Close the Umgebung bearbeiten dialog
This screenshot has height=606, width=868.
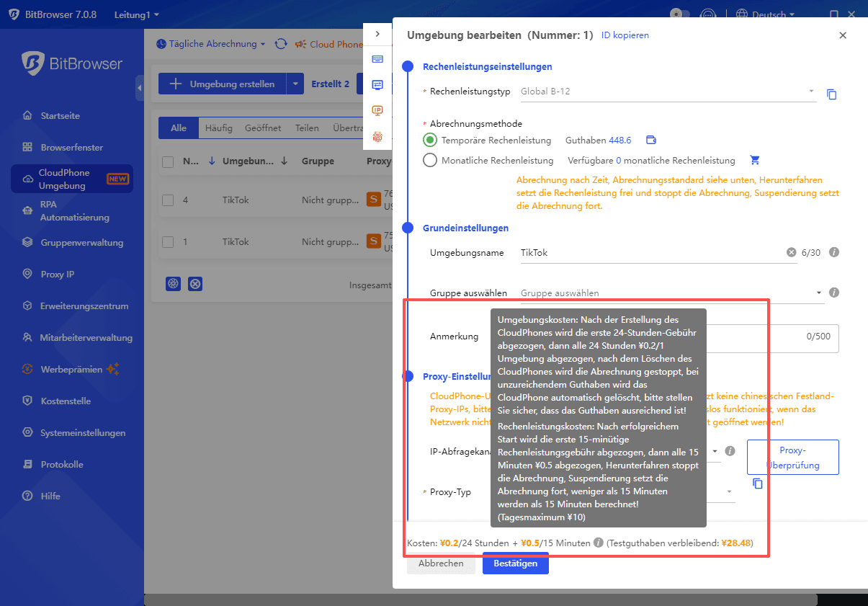click(x=843, y=35)
